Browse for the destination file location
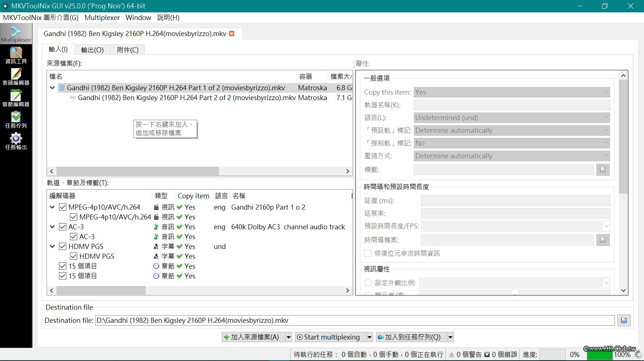Image resolution: width=644 pixels, height=361 pixels. click(x=624, y=320)
